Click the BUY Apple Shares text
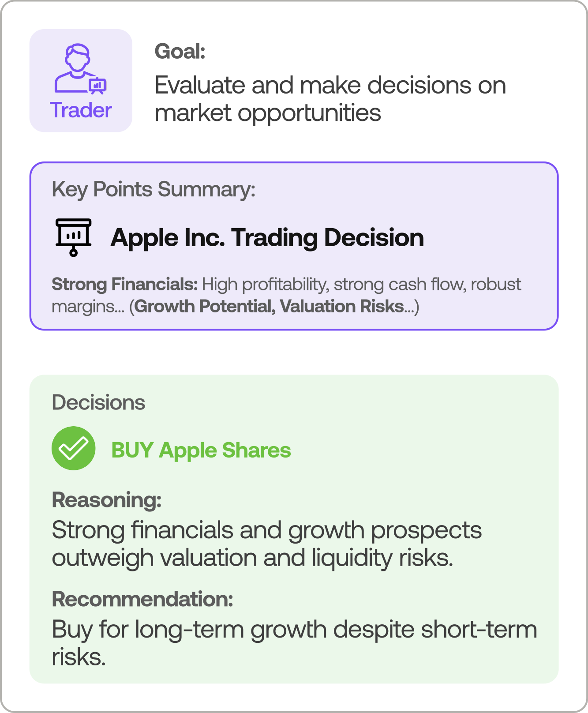Image resolution: width=588 pixels, height=713 pixels. point(201,450)
